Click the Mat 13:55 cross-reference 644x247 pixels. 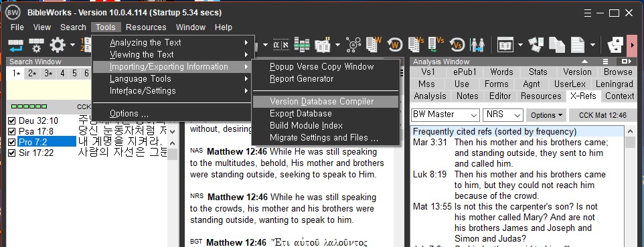[x=432, y=206]
